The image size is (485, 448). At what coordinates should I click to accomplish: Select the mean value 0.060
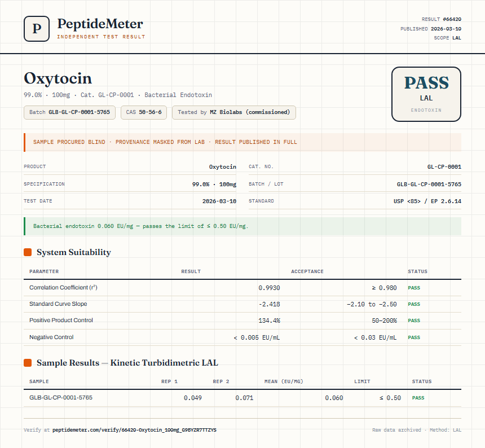pyautogui.click(x=334, y=398)
